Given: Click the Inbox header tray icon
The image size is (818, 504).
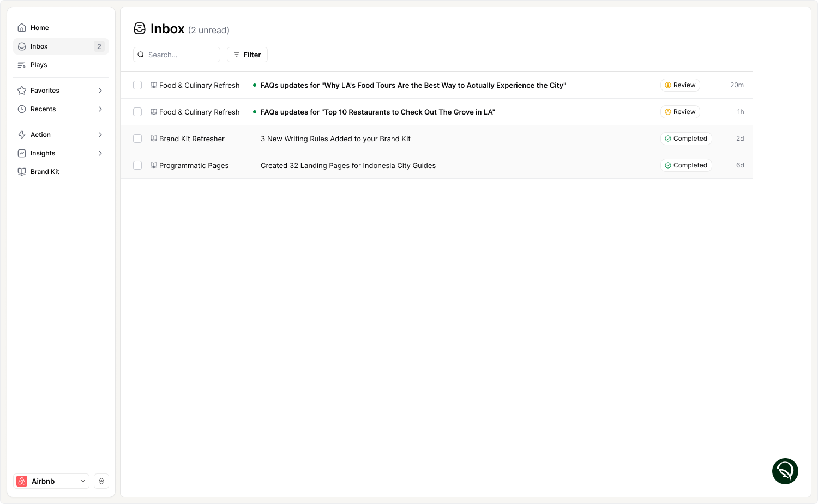Looking at the screenshot, I should coord(140,28).
